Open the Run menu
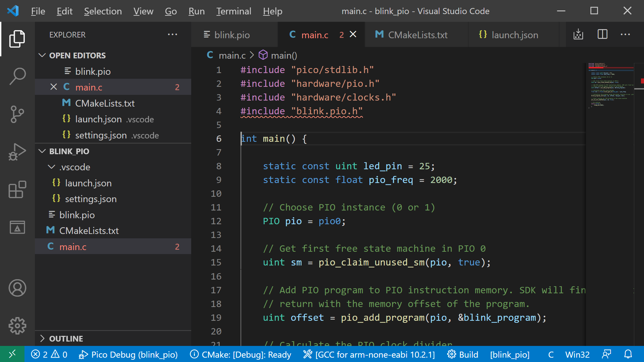Screen dimensions: 644x362 pos(197,11)
